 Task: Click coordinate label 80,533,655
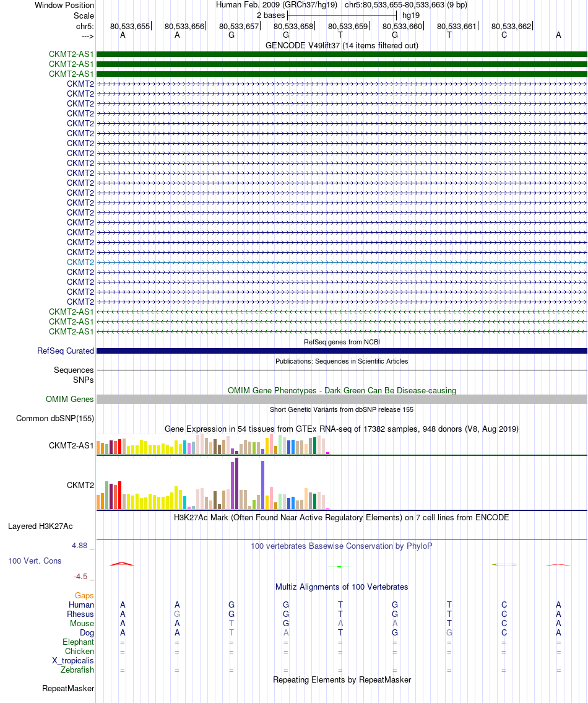[130, 27]
